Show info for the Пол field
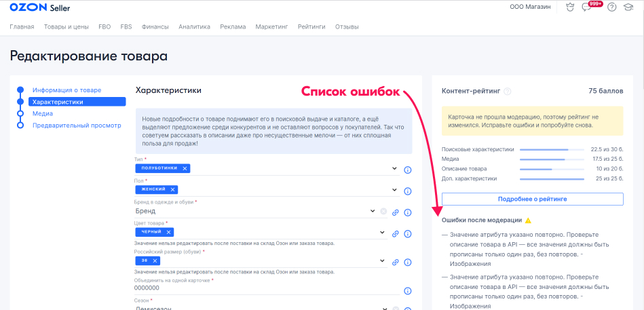The width and height of the screenshot is (644, 310). [x=408, y=191]
